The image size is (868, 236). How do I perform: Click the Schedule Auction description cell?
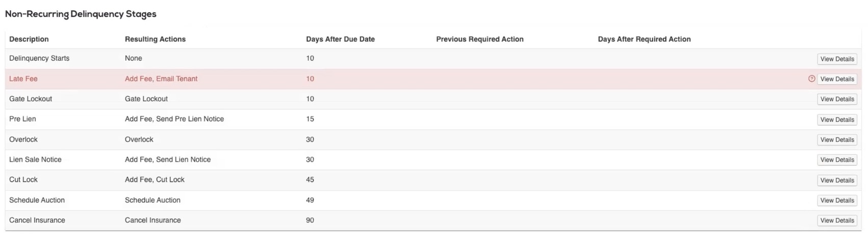[x=37, y=200]
